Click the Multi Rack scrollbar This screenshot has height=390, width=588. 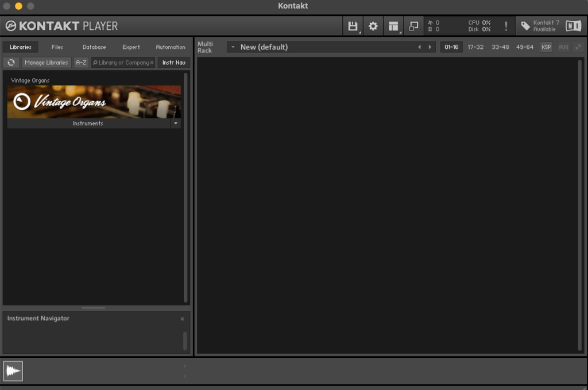pos(580,206)
